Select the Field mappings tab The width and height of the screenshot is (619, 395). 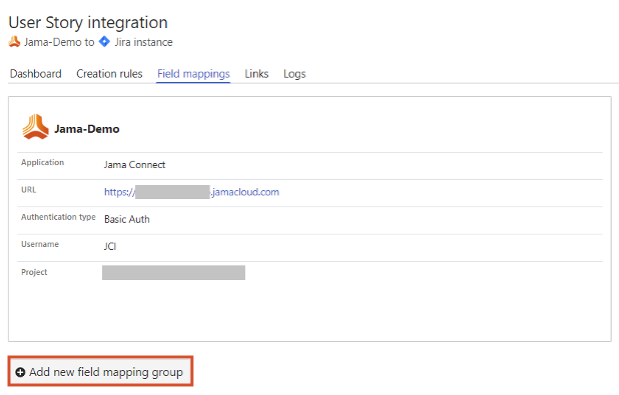click(193, 74)
